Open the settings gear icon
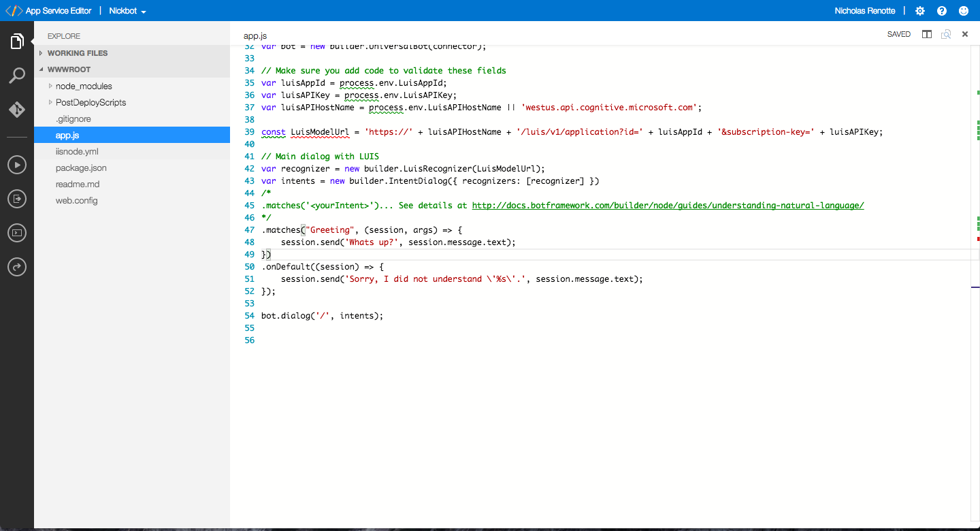This screenshot has height=531, width=980. tap(920, 11)
